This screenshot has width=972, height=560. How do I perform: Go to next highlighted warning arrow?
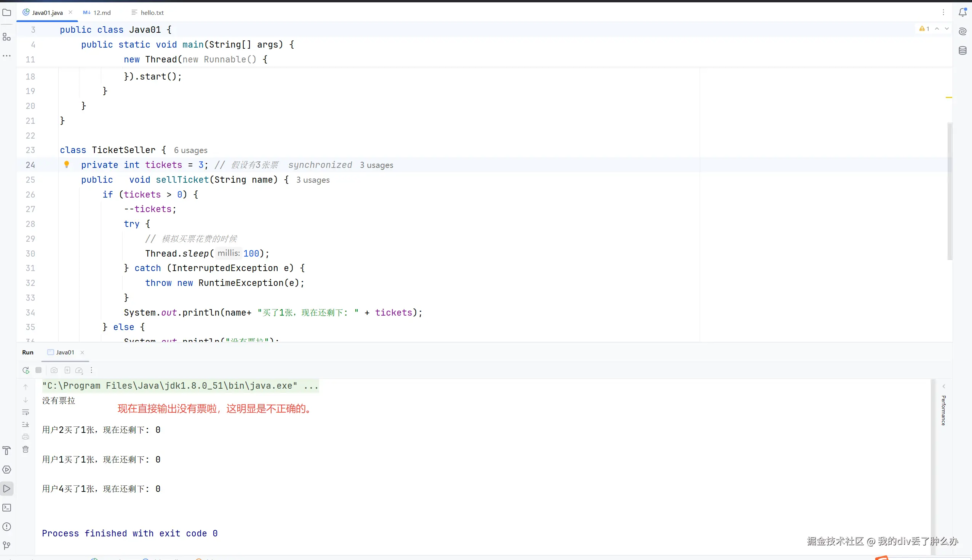[x=946, y=29]
